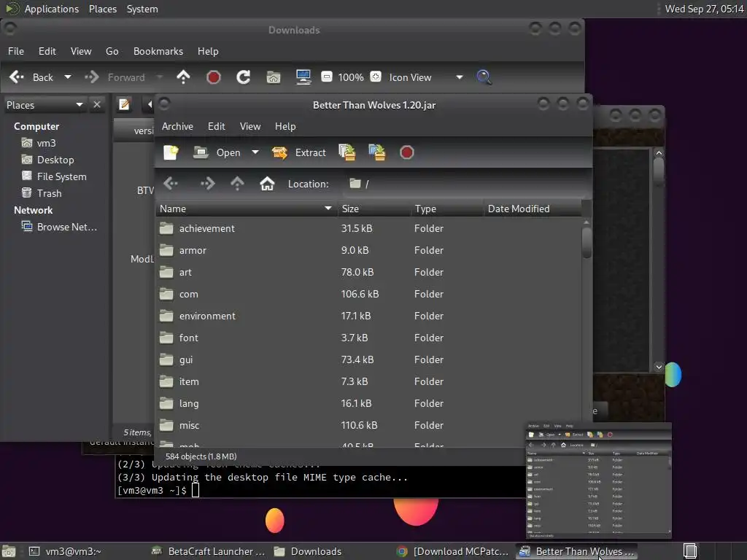Sort archive list by Type column
This screenshot has width=747, height=560.
(447, 209)
